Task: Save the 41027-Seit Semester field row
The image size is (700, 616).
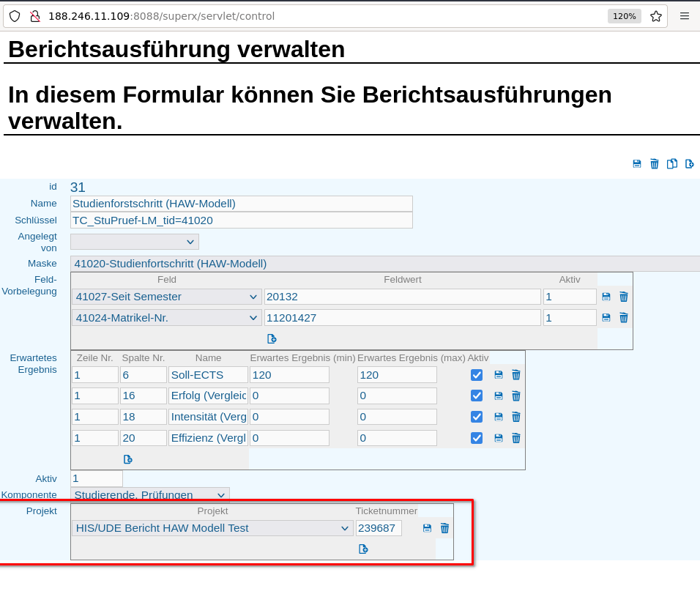Action: click(x=606, y=297)
